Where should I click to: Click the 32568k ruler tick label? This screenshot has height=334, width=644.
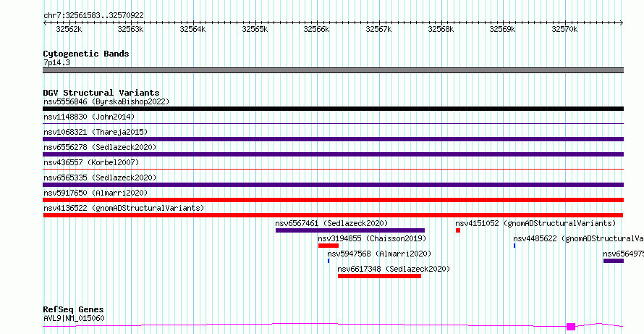click(441, 29)
